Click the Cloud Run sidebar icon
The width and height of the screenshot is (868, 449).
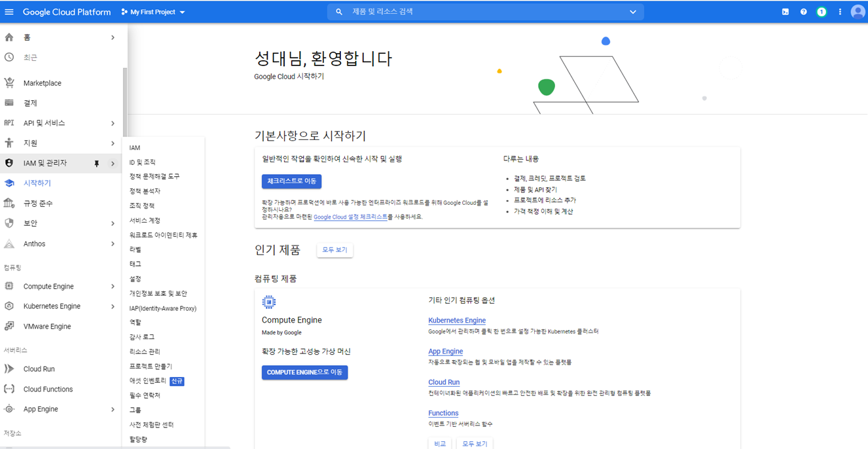(9, 369)
